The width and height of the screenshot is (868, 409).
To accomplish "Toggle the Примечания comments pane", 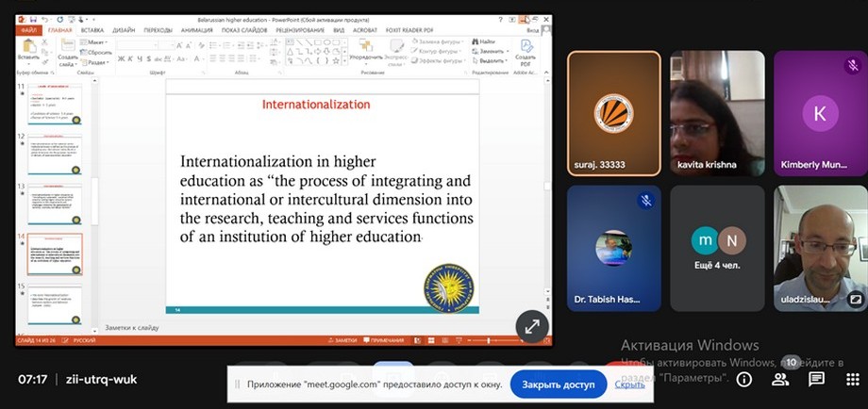I will pyautogui.click(x=385, y=339).
